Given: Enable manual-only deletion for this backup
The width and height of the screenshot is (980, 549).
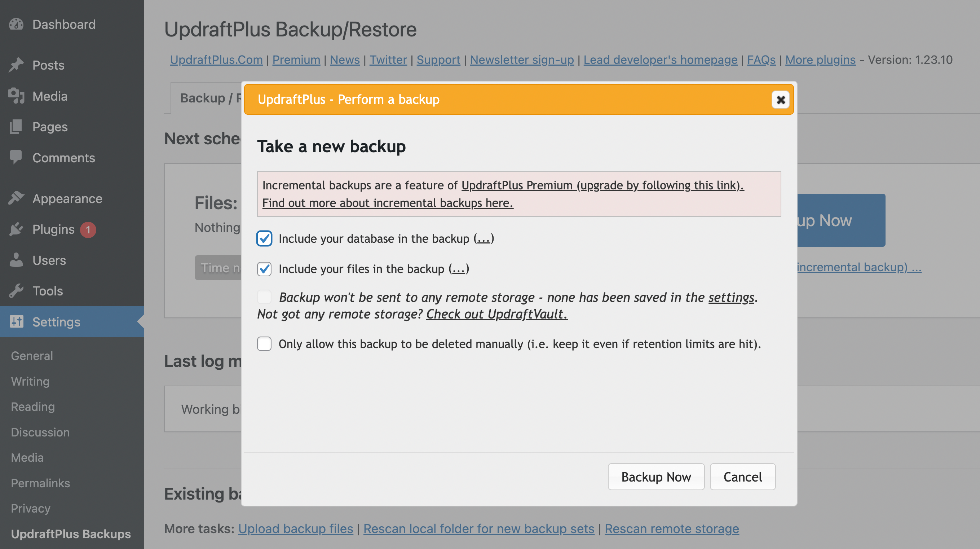Looking at the screenshot, I should (264, 344).
